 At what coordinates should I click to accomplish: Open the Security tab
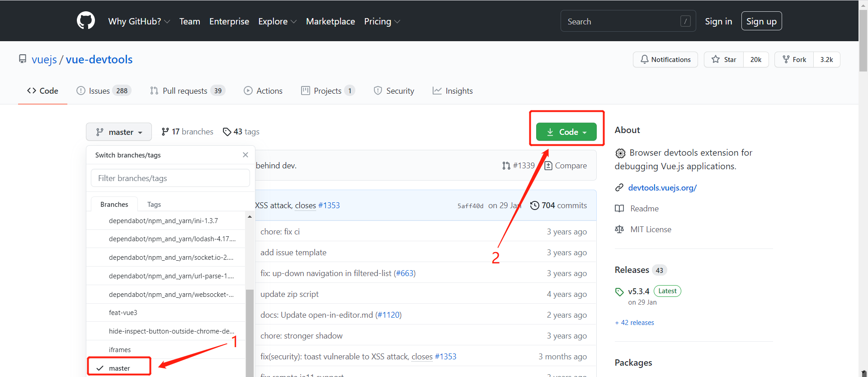click(x=394, y=91)
